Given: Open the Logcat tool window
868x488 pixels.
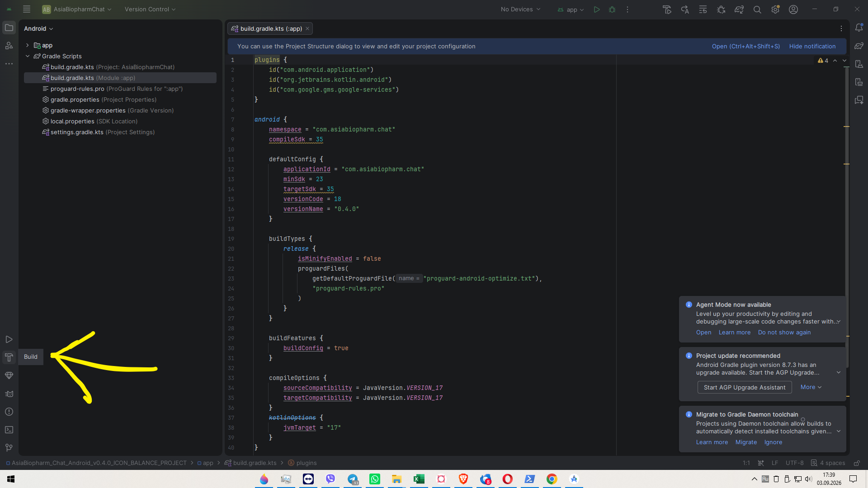Looking at the screenshot, I should point(9,394).
